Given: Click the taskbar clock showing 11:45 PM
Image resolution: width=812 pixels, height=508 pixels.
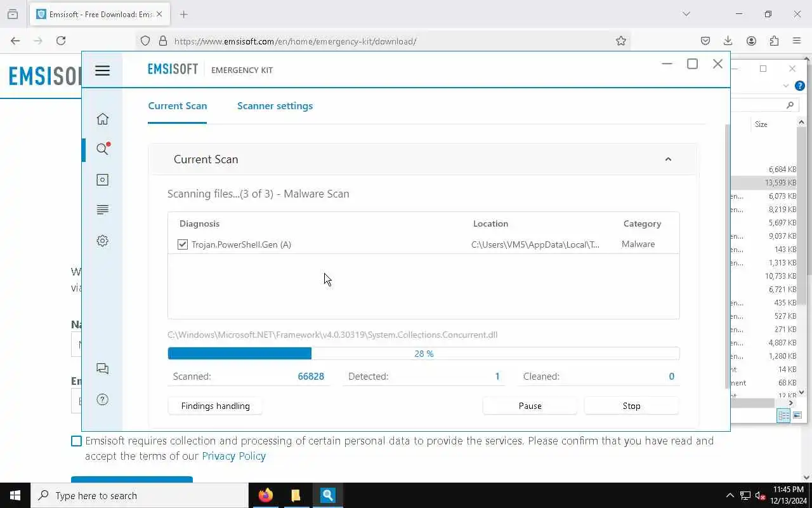Looking at the screenshot, I should pos(789,495).
